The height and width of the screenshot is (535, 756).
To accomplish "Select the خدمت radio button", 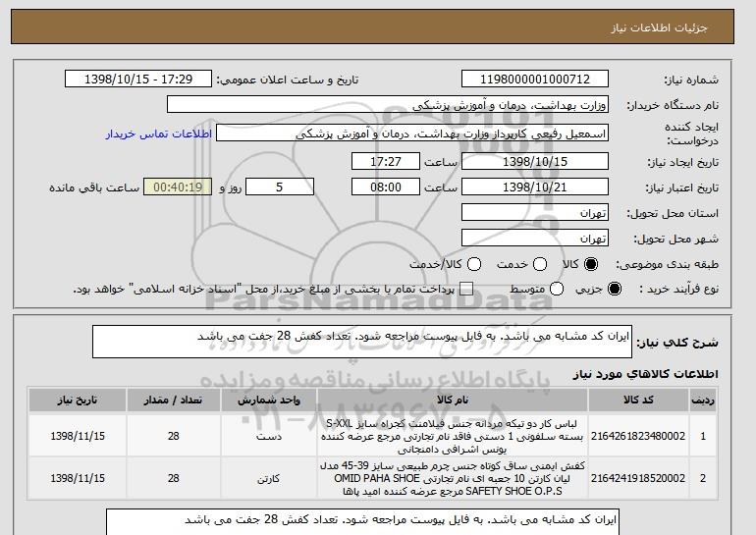I will point(540,264).
